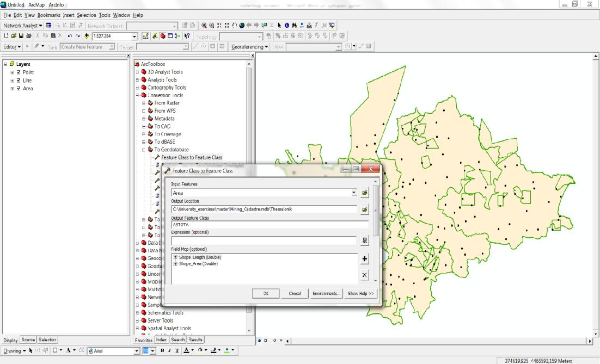Switch to ArcToolbox Index tab
600x364 pixels.
(161, 340)
